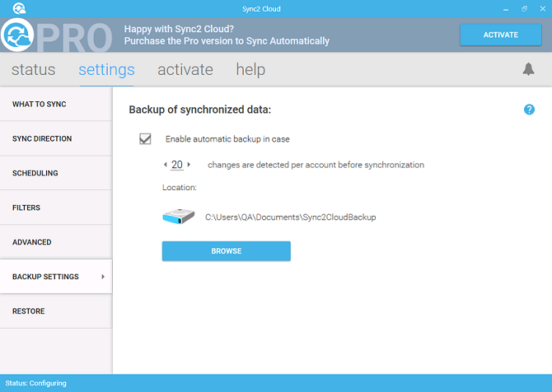Open the notifications bell icon
Viewport: 552px width, 392px height.
tap(528, 69)
